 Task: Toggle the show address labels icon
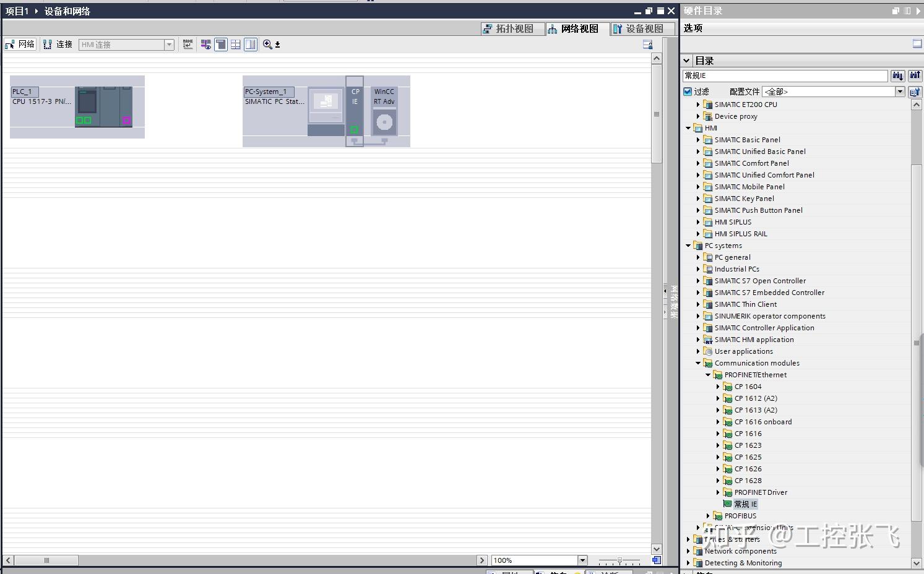pyautogui.click(x=206, y=45)
